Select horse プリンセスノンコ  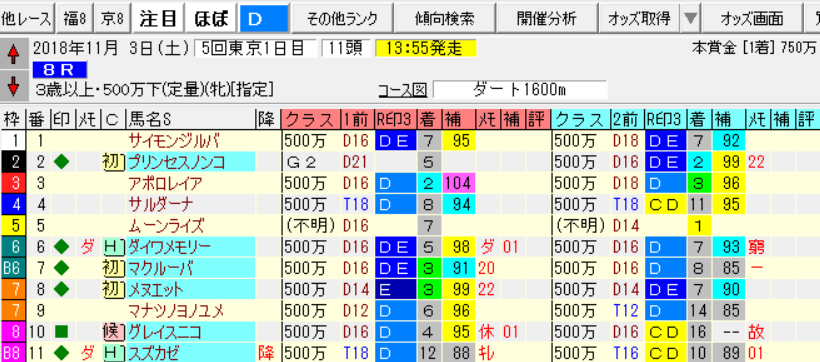click(x=191, y=162)
